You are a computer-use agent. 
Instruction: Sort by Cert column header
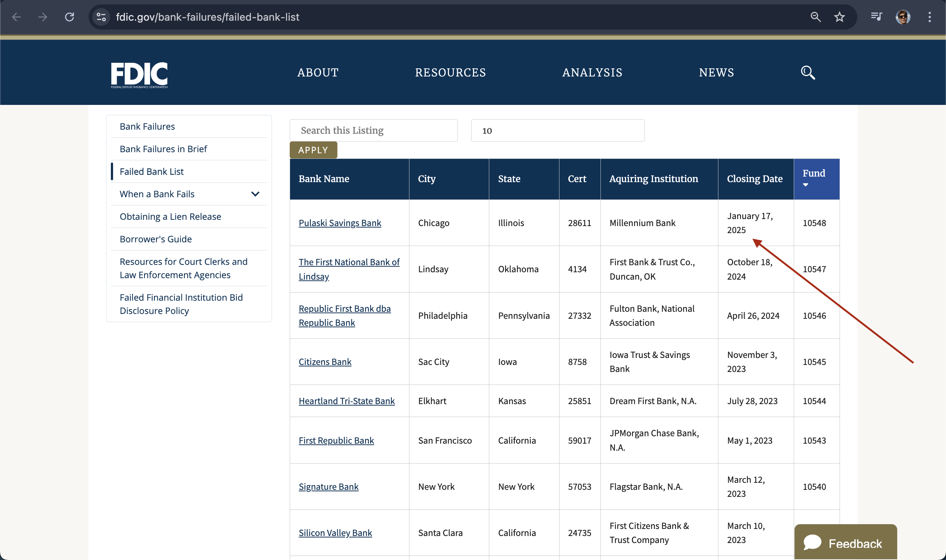(577, 179)
